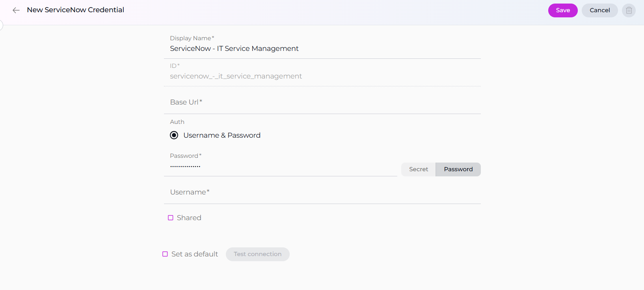Select the Username & Password auth radio button

(174, 135)
